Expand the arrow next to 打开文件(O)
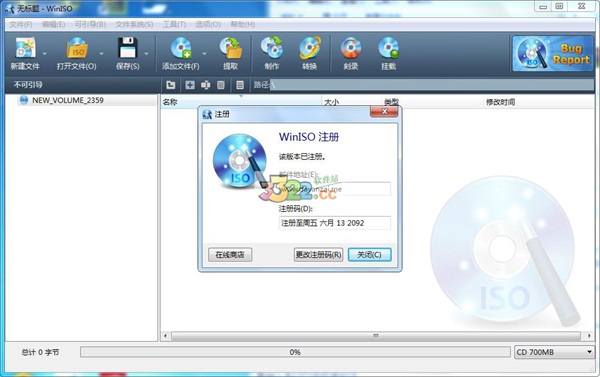 pos(101,54)
